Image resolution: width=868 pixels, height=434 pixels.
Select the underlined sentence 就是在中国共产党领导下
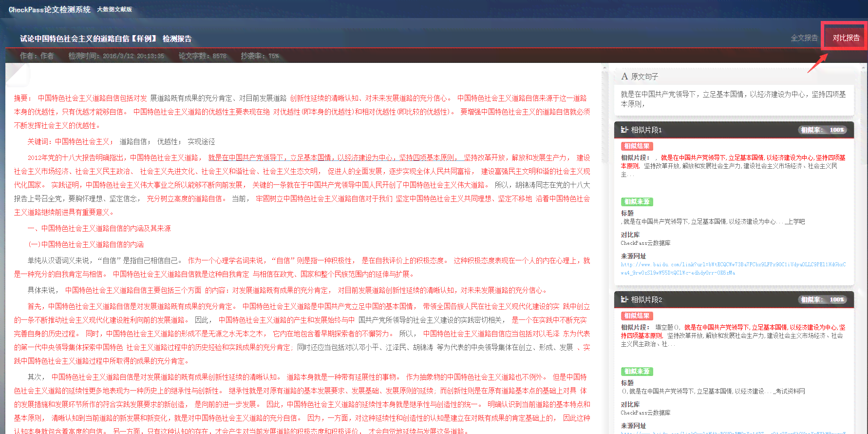point(333,158)
